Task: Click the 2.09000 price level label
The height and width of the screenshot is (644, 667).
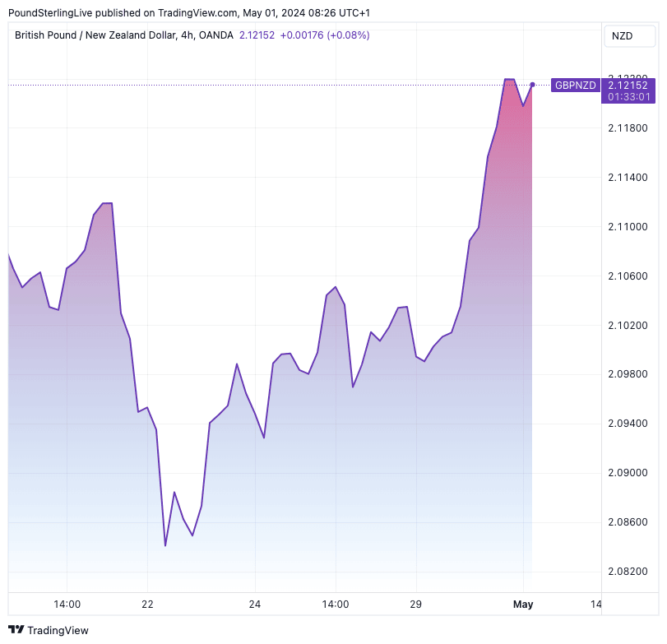Action: point(628,473)
